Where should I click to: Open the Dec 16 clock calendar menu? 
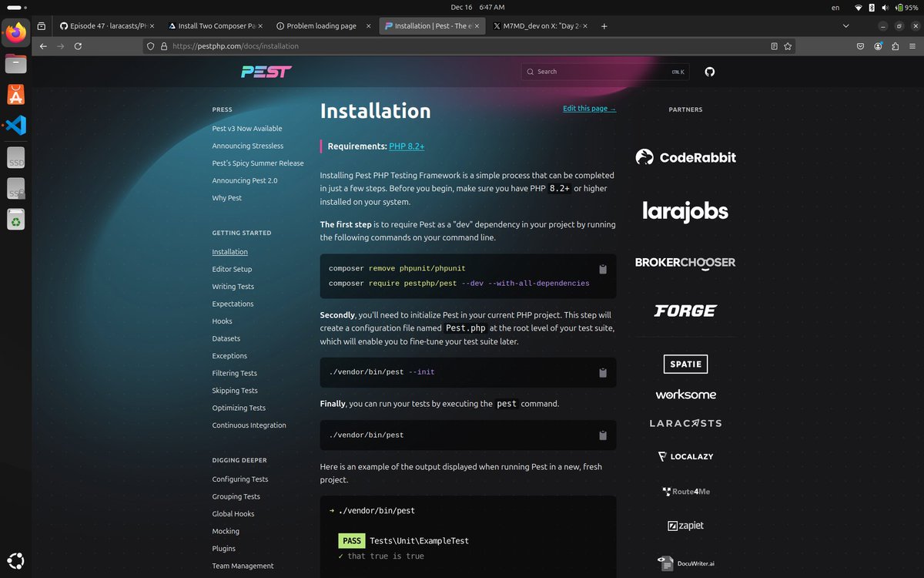pos(477,7)
